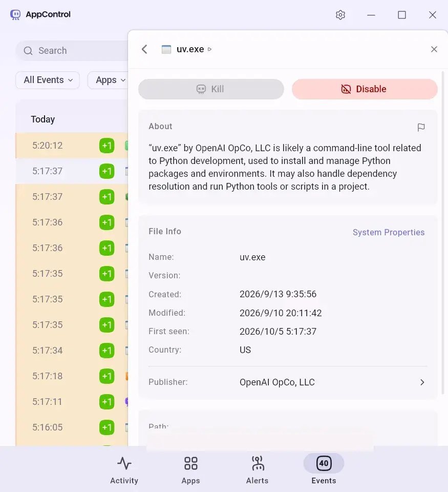Click the +1 badge on 5:17:18 row
The height and width of the screenshot is (492, 448).
[x=107, y=376]
